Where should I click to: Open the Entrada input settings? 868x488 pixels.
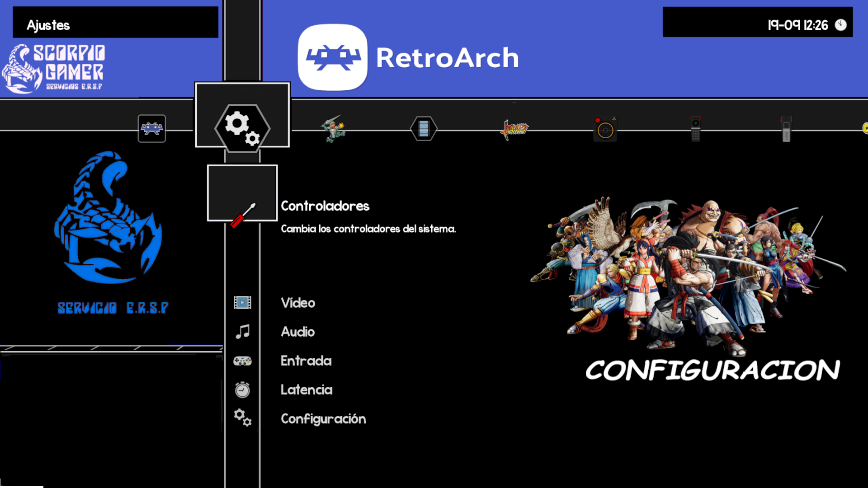pyautogui.click(x=306, y=361)
